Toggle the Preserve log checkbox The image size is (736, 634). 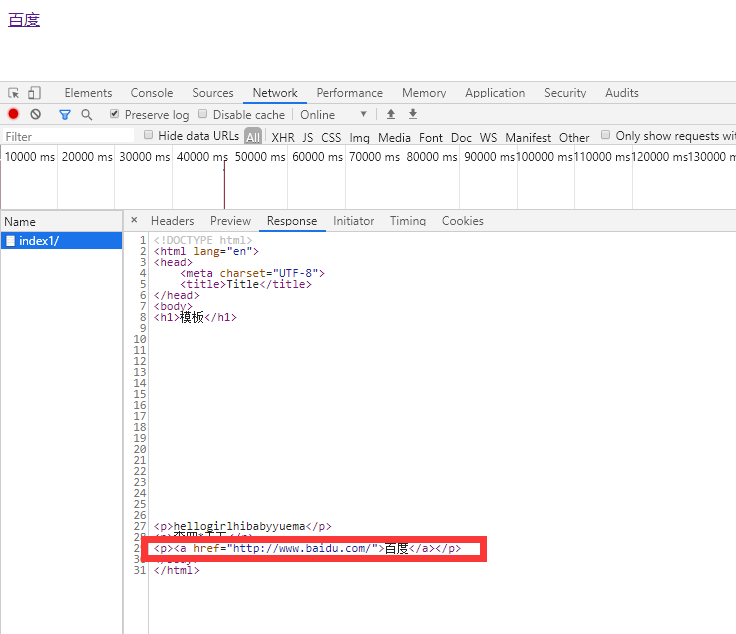pyautogui.click(x=114, y=114)
